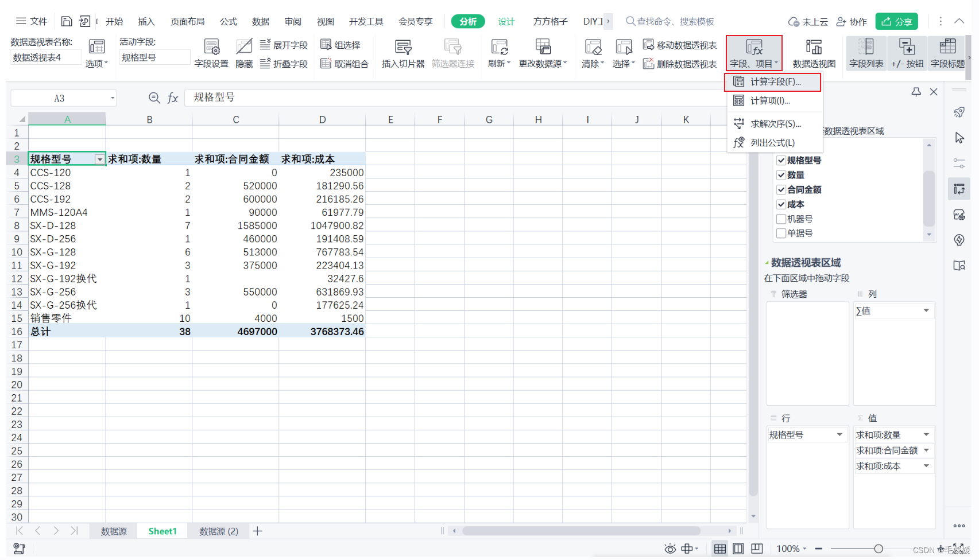The width and height of the screenshot is (979, 560).
Task: Switch to the 数据源 (2) sheet tab
Action: pyautogui.click(x=219, y=531)
